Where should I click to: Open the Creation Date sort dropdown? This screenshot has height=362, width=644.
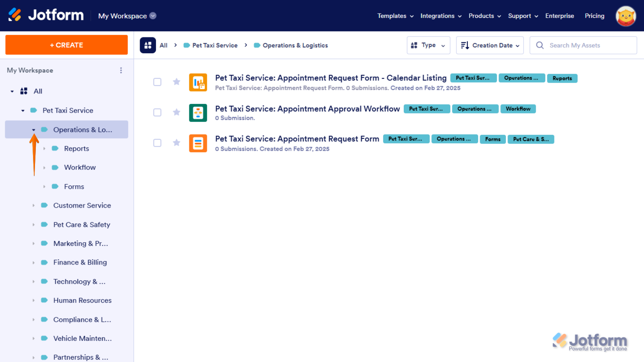pos(490,45)
